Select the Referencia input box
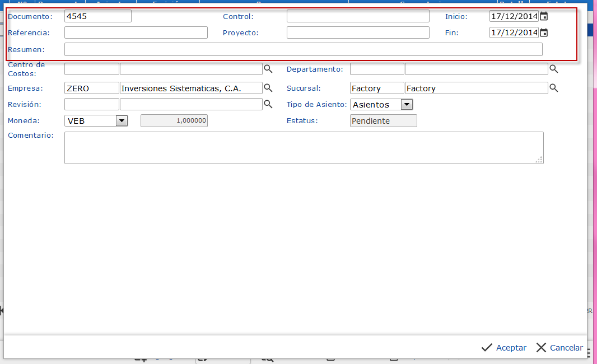Viewport: 597px width, 364px height. (x=136, y=32)
